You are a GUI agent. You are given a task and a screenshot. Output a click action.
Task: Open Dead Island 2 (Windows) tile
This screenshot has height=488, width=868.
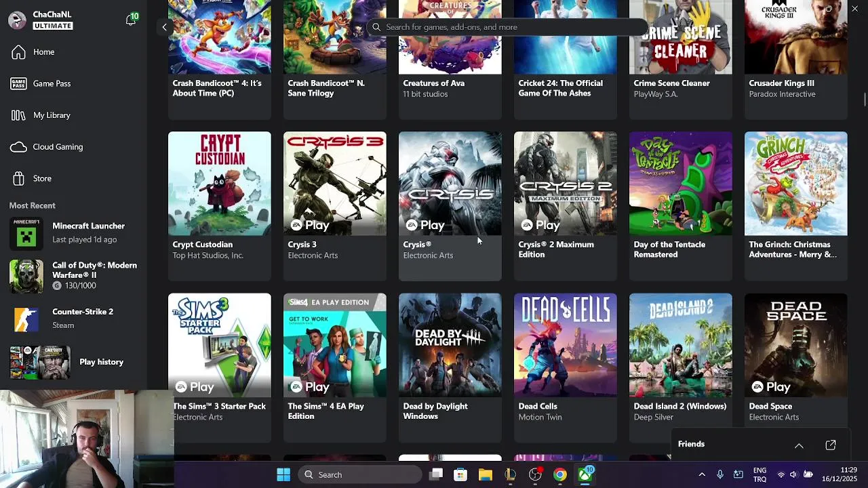(681, 367)
